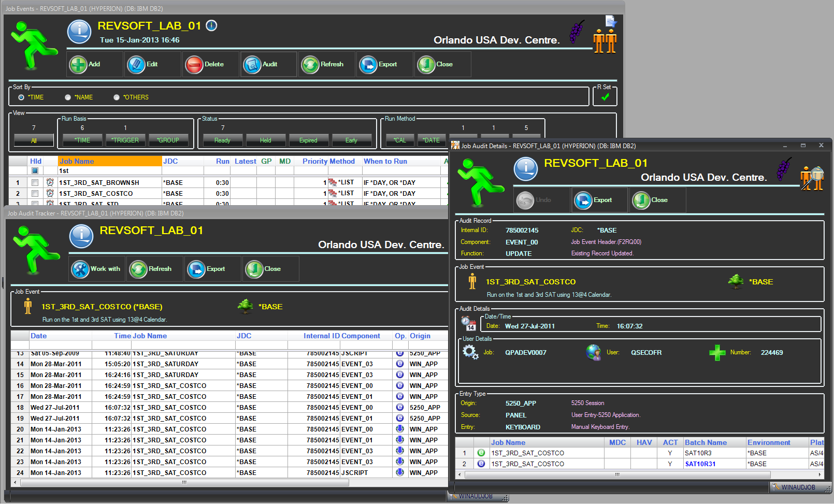Viewport: 834px width, 504px height.
Task: Click Work with in Audit Tracker
Action: 81,269
